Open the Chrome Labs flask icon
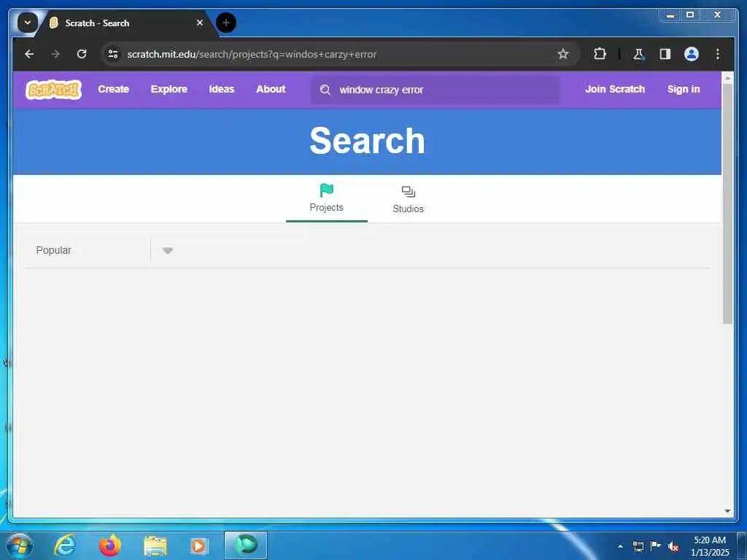 [638, 54]
